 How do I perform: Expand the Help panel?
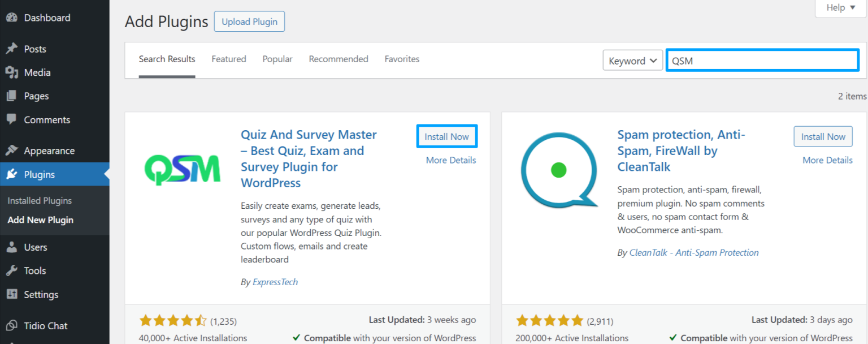[840, 7]
